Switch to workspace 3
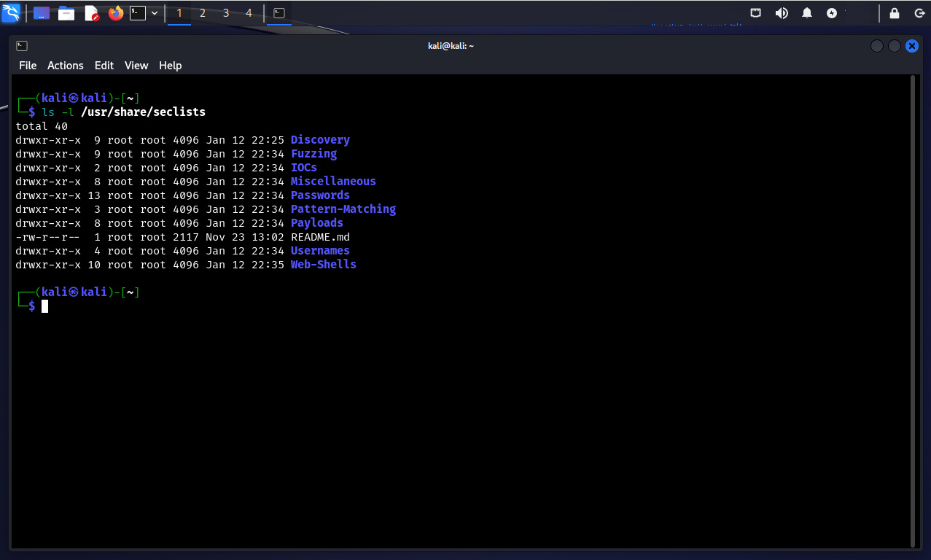The height and width of the screenshot is (560, 931). (x=226, y=13)
